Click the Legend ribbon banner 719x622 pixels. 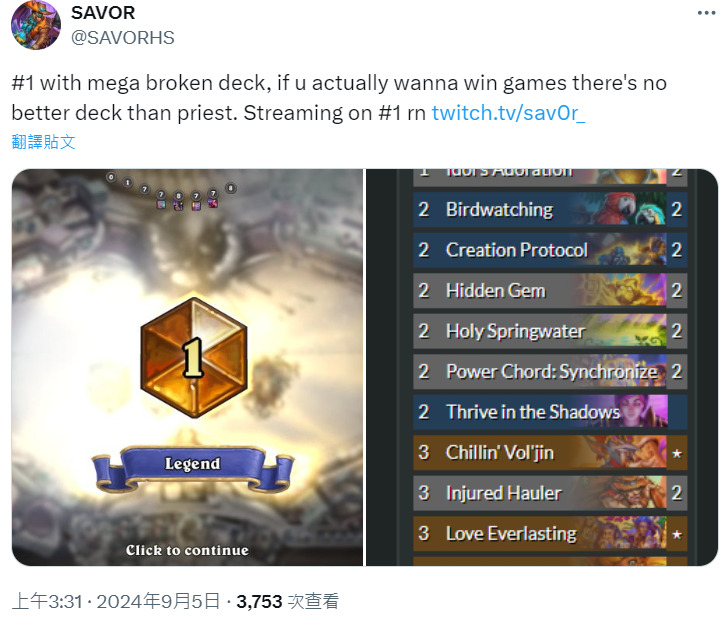point(193,469)
